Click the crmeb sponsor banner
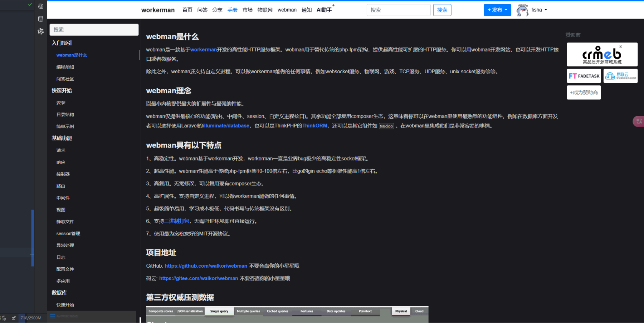This screenshot has height=323, width=644. coord(602,54)
